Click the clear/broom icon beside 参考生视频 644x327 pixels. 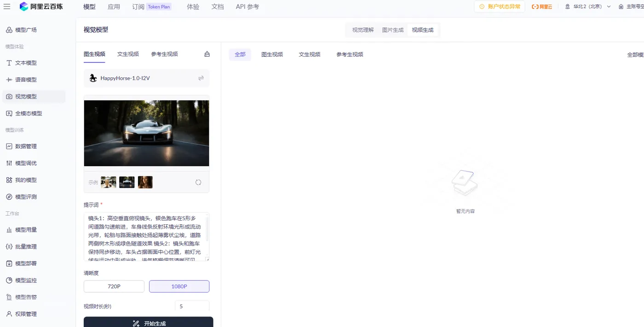[207, 53]
